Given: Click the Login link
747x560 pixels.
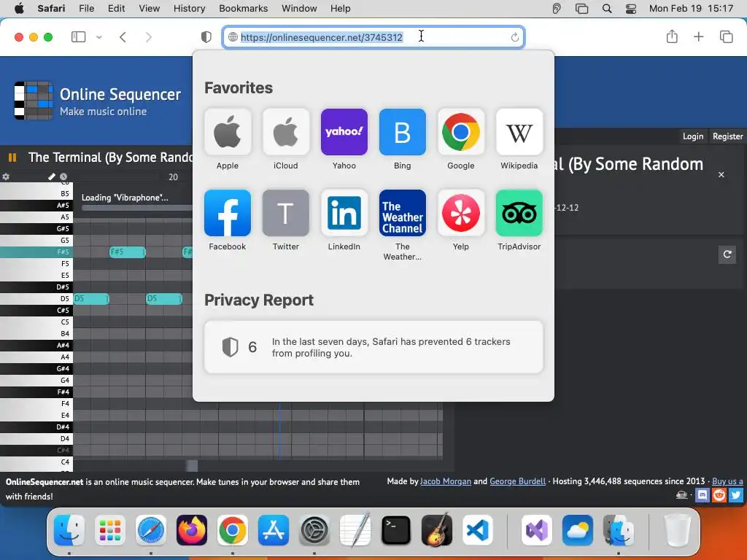Looking at the screenshot, I should coord(693,136).
